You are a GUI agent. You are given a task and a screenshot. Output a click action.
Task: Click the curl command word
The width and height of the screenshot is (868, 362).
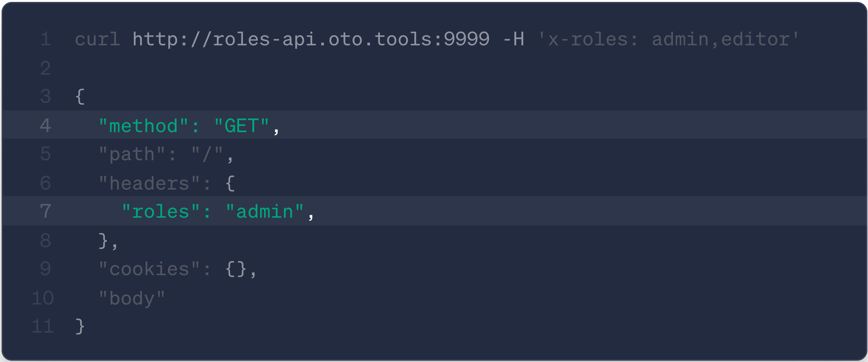pyautogui.click(x=97, y=40)
